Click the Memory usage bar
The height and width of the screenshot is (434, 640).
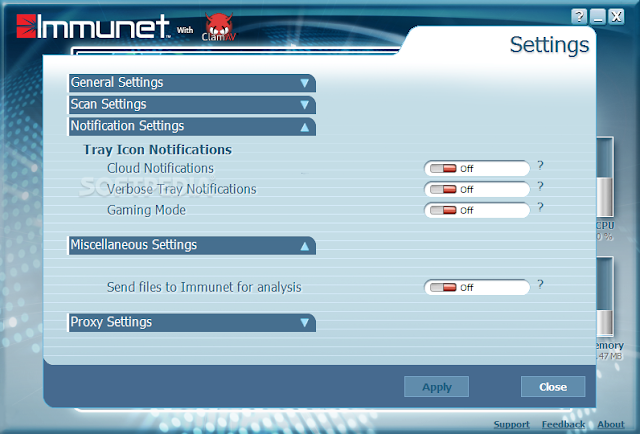click(605, 296)
